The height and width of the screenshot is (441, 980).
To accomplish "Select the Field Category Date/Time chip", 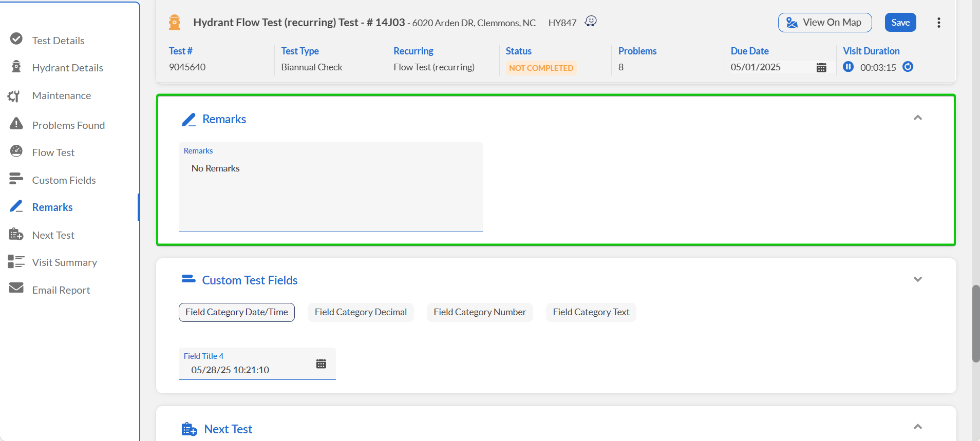I will click(x=236, y=312).
